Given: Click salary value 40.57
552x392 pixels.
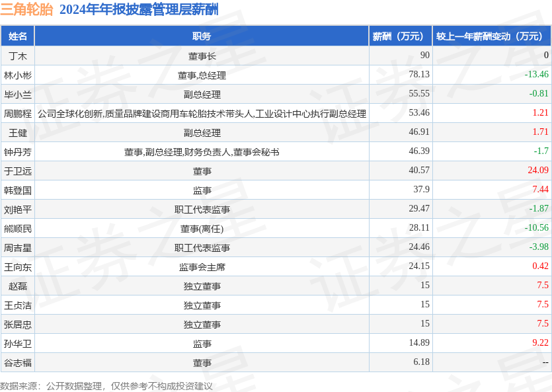Looking at the screenshot, I should point(419,170).
